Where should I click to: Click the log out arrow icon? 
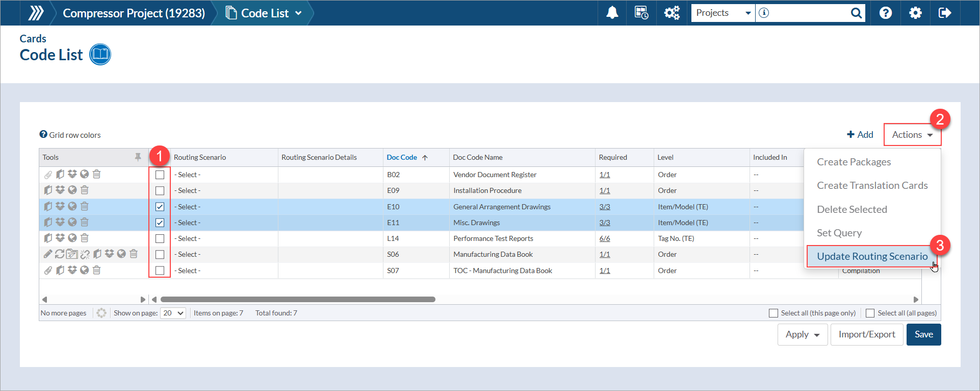[944, 13]
